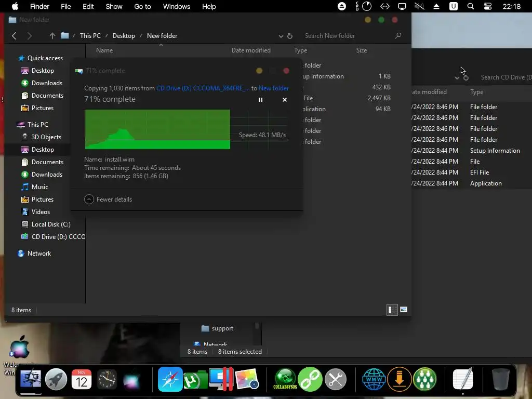Open the Show menu
Viewport: 532px width, 399px height.
pyautogui.click(x=114, y=6)
